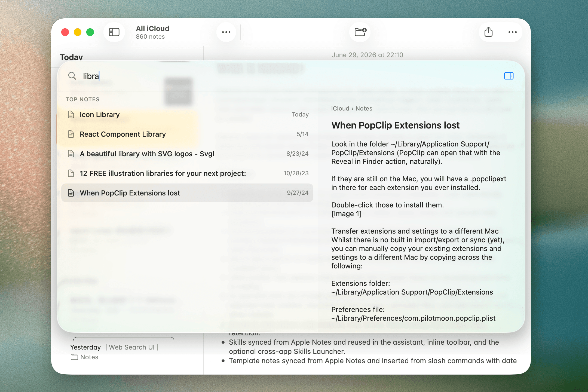
Task: Click the 'Today' date on Icon Library row
Action: pyautogui.click(x=300, y=115)
